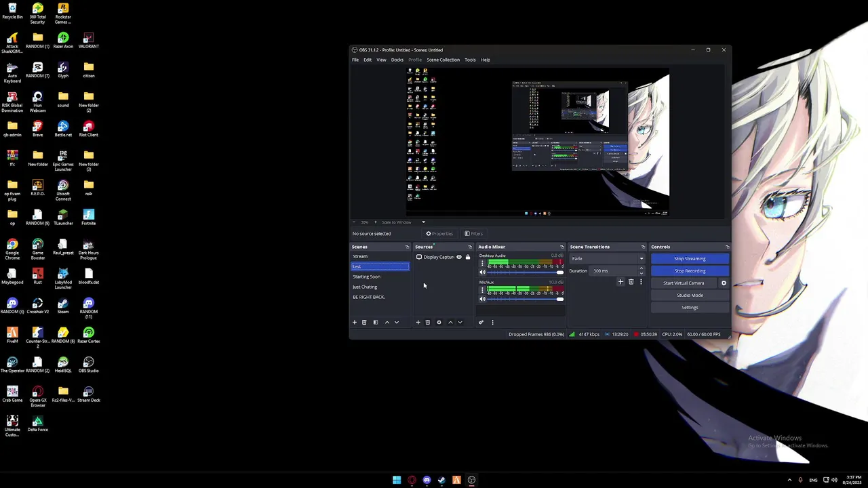868x488 pixels.
Task: Move scene up with the arrow icon
Action: click(387, 323)
